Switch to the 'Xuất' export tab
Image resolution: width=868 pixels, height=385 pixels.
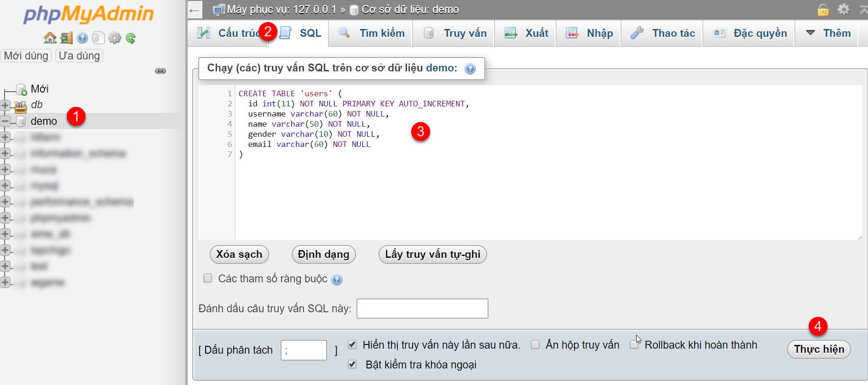click(x=527, y=33)
